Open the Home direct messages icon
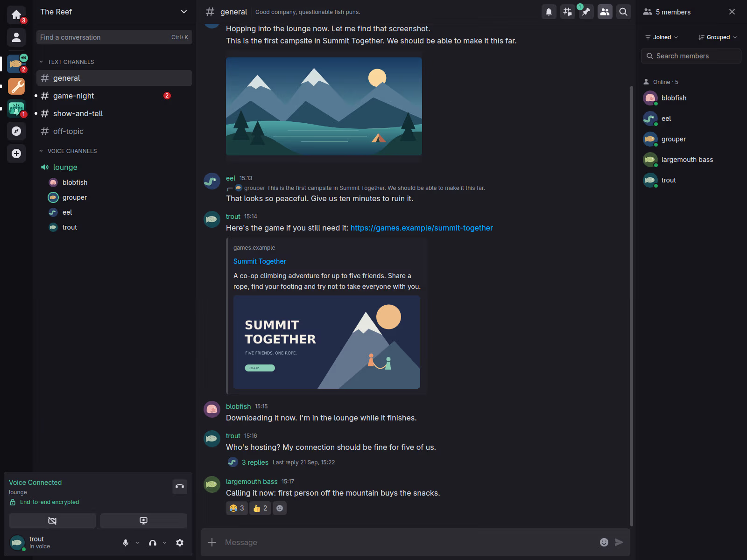The height and width of the screenshot is (560, 747). coord(16,14)
